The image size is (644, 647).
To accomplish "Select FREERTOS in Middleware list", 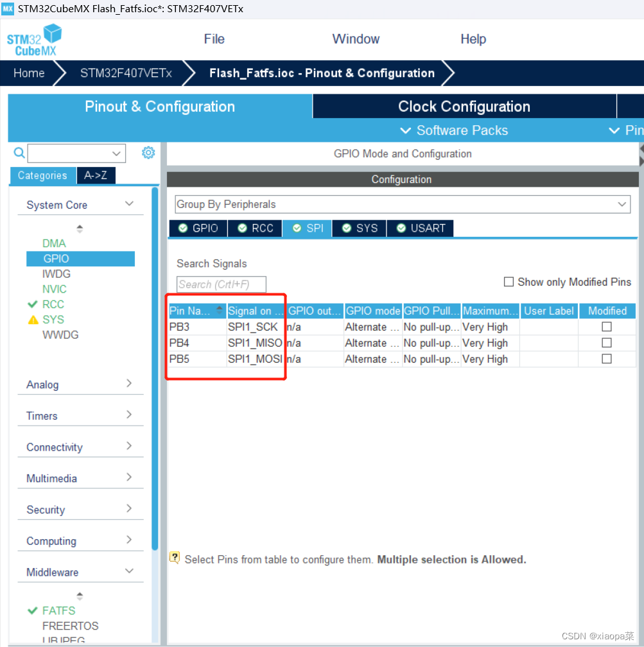I will 71,626.
